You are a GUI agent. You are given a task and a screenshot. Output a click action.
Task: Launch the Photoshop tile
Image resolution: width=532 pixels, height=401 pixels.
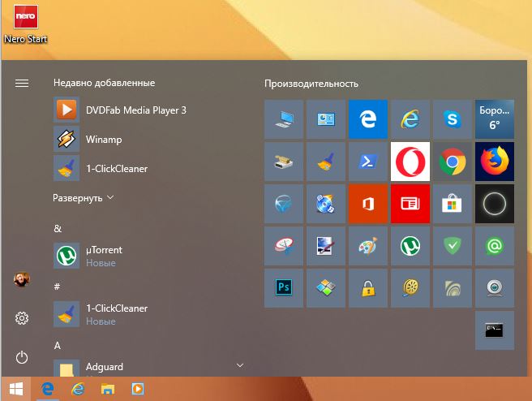click(284, 288)
